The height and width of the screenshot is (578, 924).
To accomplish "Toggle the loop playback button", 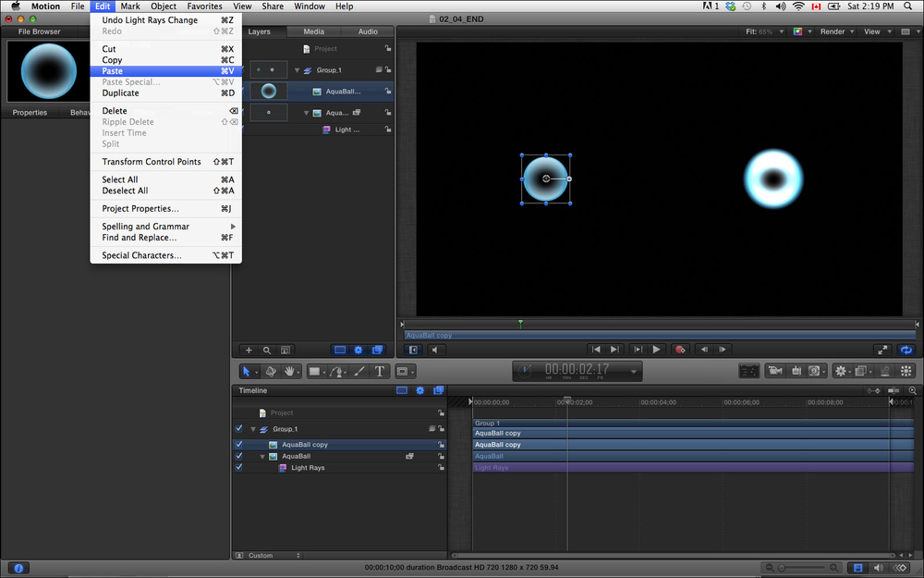I will tap(906, 350).
